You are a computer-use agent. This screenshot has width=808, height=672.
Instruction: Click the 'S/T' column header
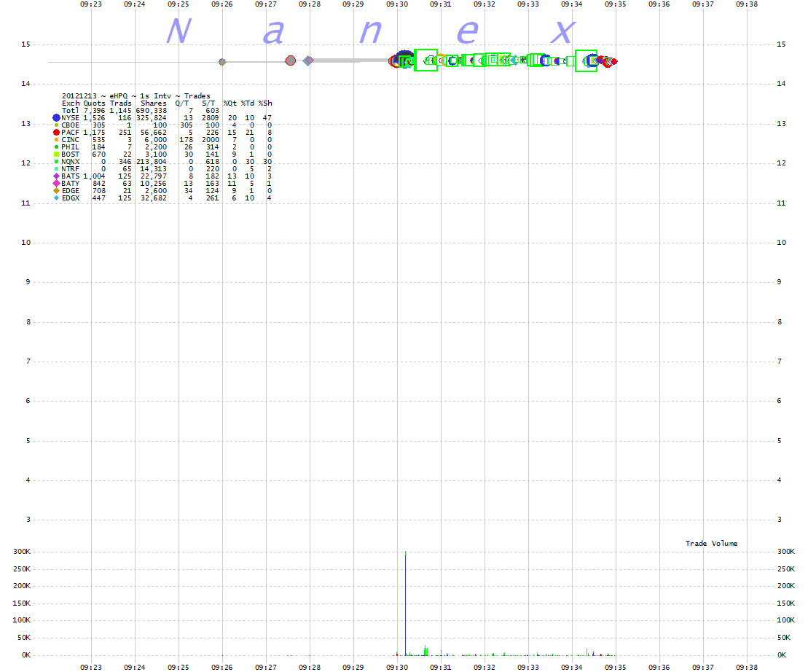pos(208,103)
